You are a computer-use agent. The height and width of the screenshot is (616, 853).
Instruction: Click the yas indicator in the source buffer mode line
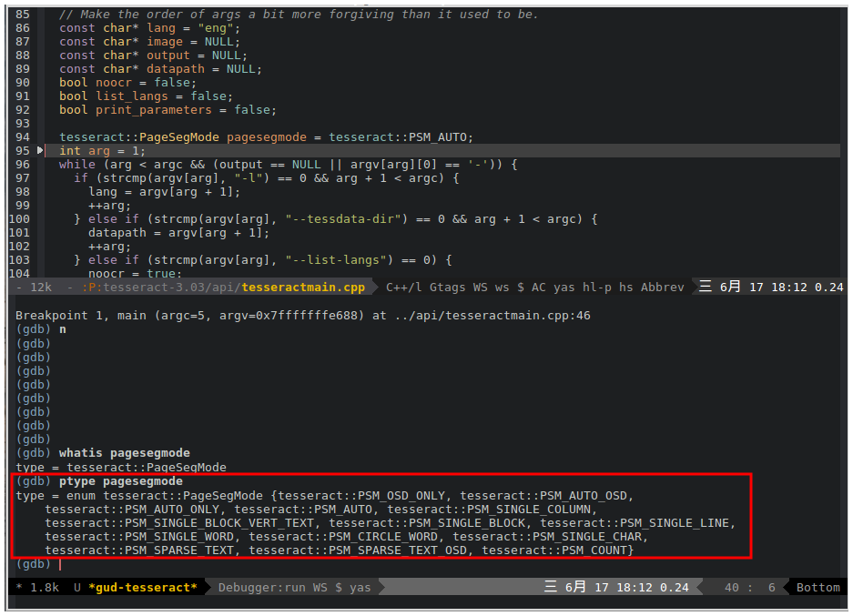coord(564,287)
